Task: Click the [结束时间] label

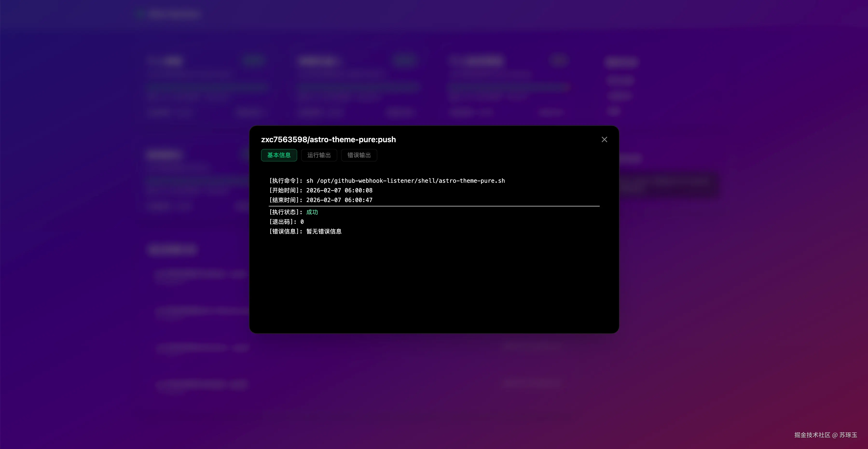Action: click(x=285, y=200)
